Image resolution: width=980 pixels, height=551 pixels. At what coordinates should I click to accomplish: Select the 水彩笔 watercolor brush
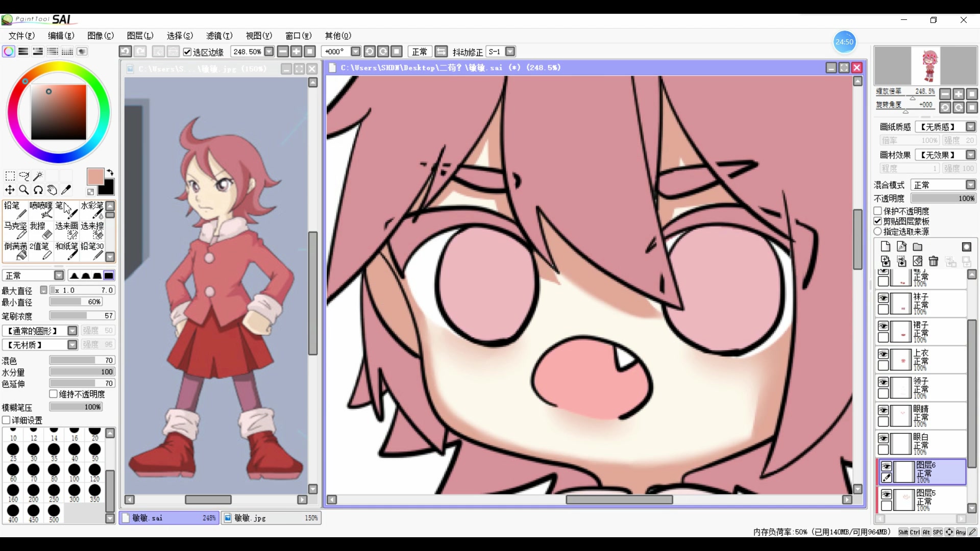pyautogui.click(x=92, y=210)
